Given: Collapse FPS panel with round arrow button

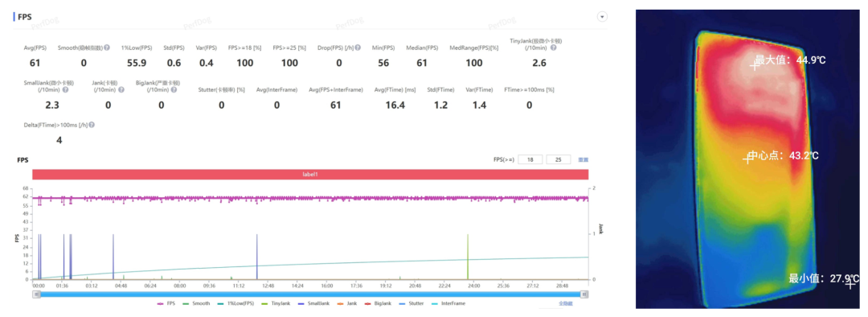Looking at the screenshot, I should (602, 17).
